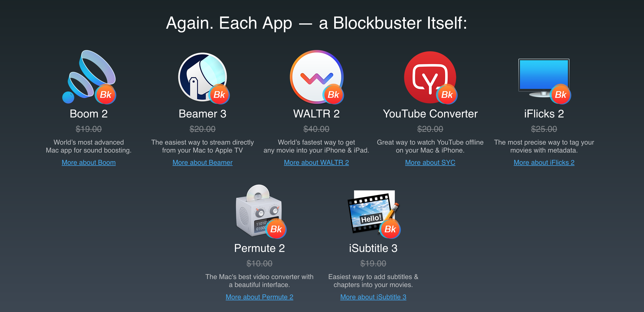Click the More about iSubtitle 3 link
This screenshot has height=312, width=644.
(373, 297)
